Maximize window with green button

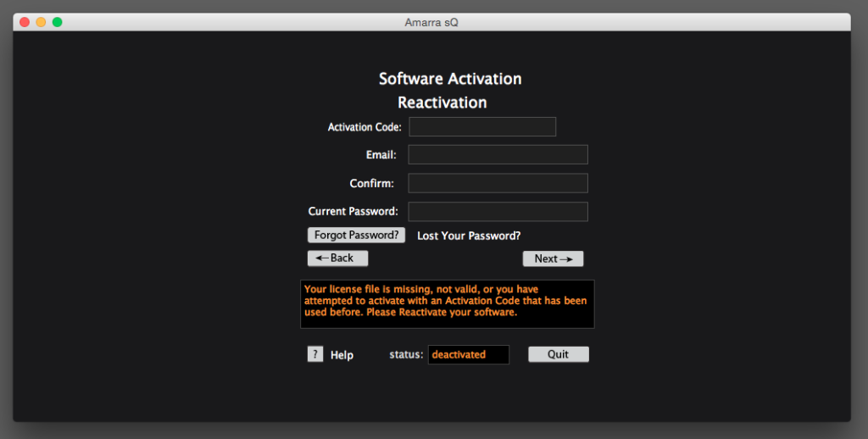57,22
